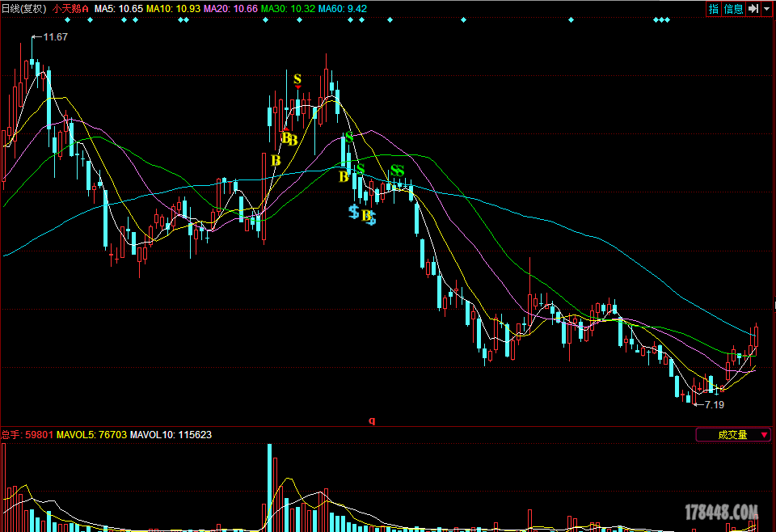Click the MAVOL5: 76703 label
The width and height of the screenshot is (776, 532).
(91, 435)
